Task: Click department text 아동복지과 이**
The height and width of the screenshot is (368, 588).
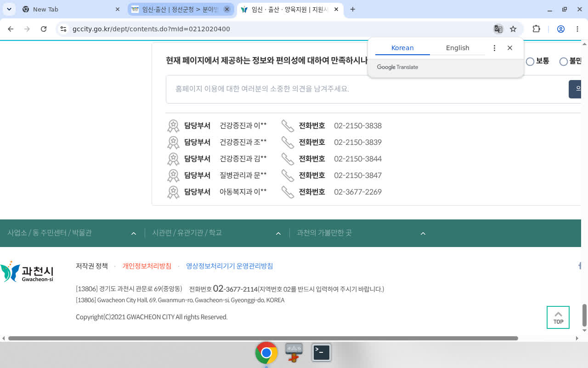Action: pyautogui.click(x=243, y=192)
